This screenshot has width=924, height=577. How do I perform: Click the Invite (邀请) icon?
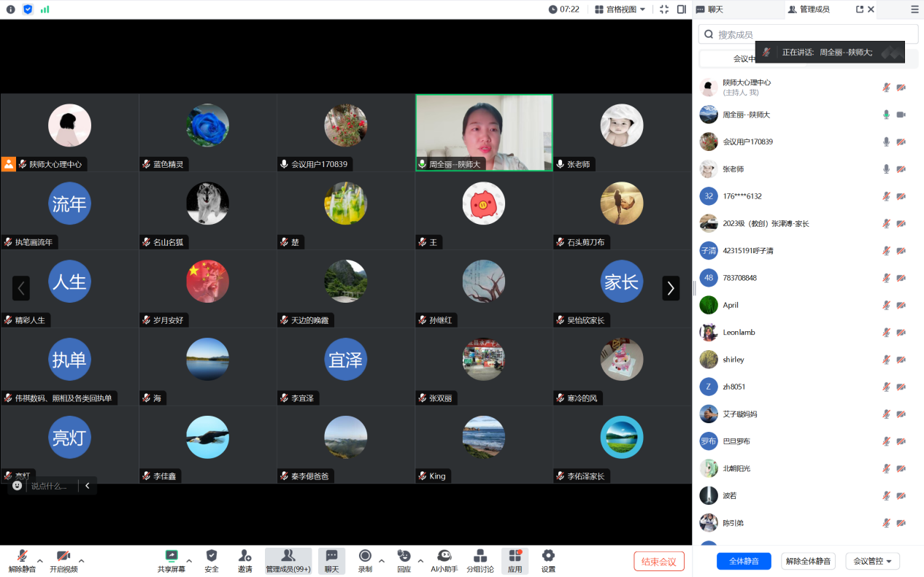[x=245, y=560]
